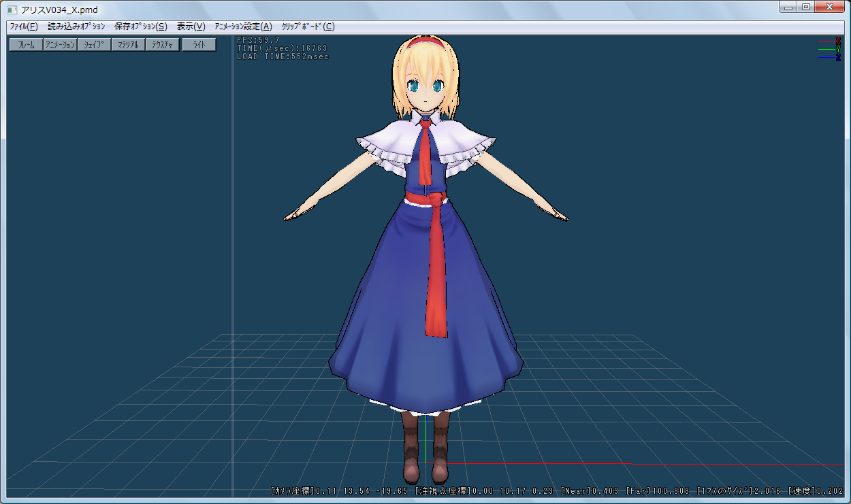
Task: Maximize the viewer window
Action: (x=805, y=7)
